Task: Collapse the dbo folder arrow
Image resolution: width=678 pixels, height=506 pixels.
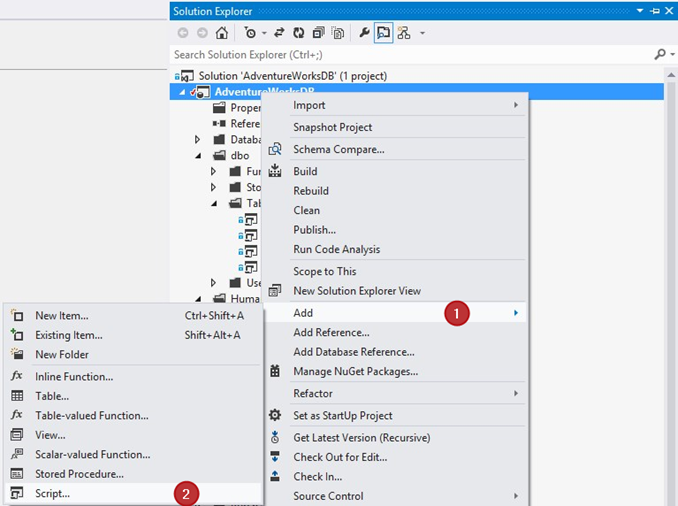Action: [x=198, y=156]
